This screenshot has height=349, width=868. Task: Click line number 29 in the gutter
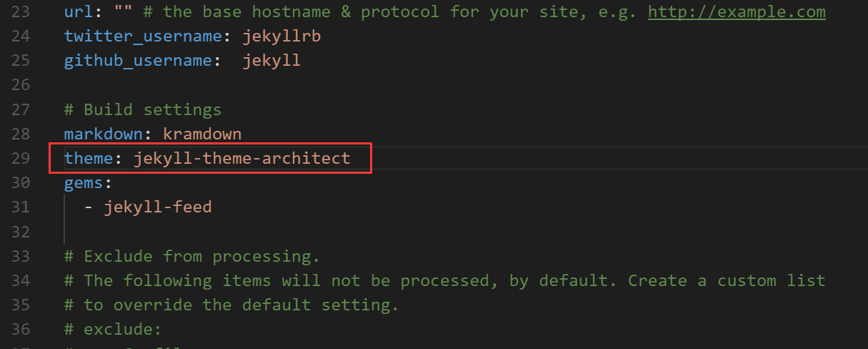[x=21, y=158]
